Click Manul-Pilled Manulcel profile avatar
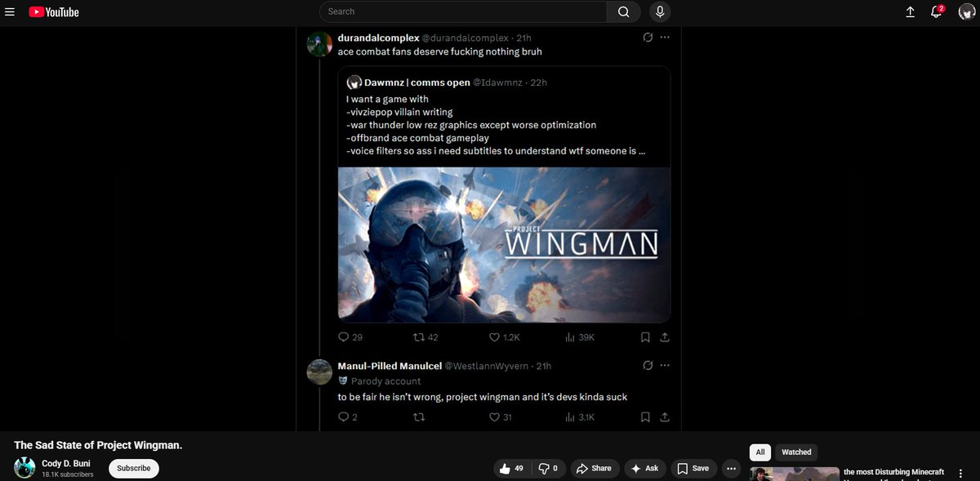 [318, 372]
